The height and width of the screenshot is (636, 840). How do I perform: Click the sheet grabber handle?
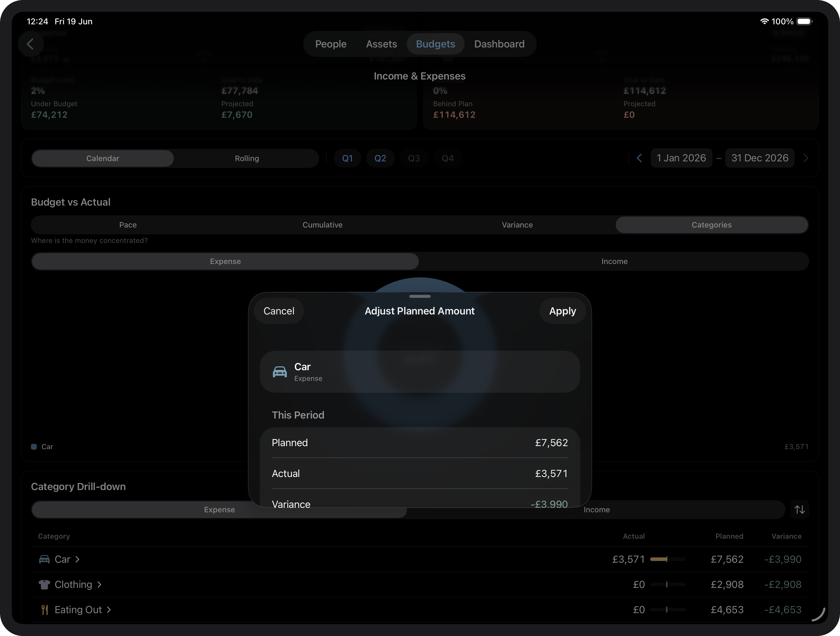pyautogui.click(x=420, y=296)
